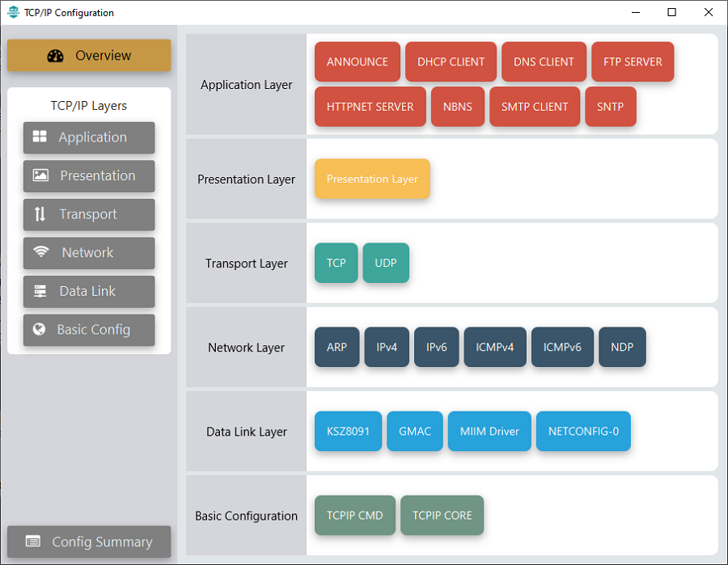The image size is (728, 565).
Task: Choose the yellow Presentation Layer block
Action: [x=372, y=179]
